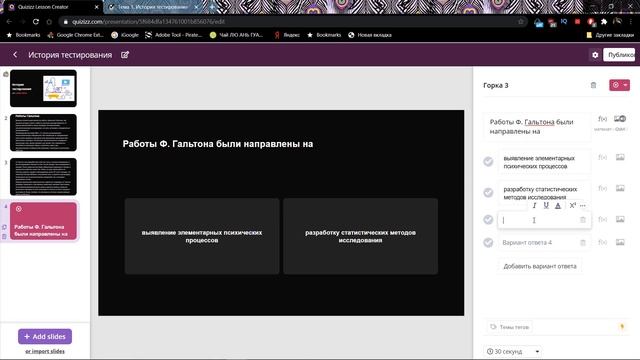Delete the third answer option with its trash icon
Image resolution: width=640 pixels, height=360 pixels.
click(583, 220)
